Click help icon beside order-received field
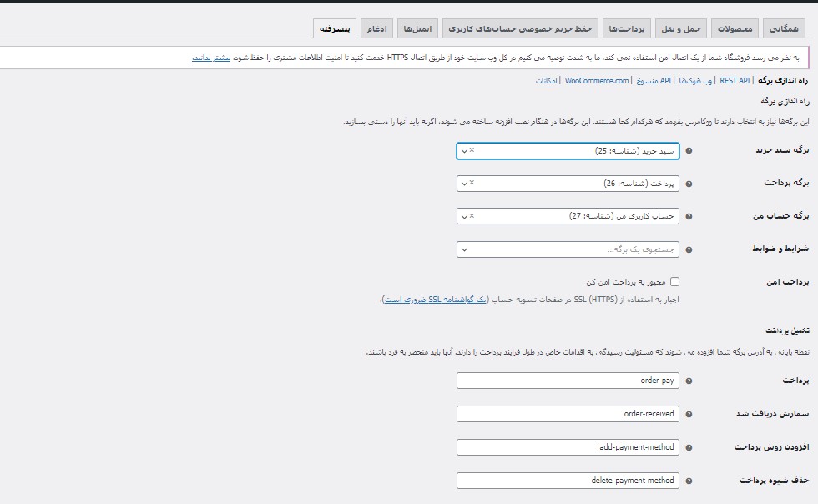This screenshot has width=818, height=504. click(689, 414)
